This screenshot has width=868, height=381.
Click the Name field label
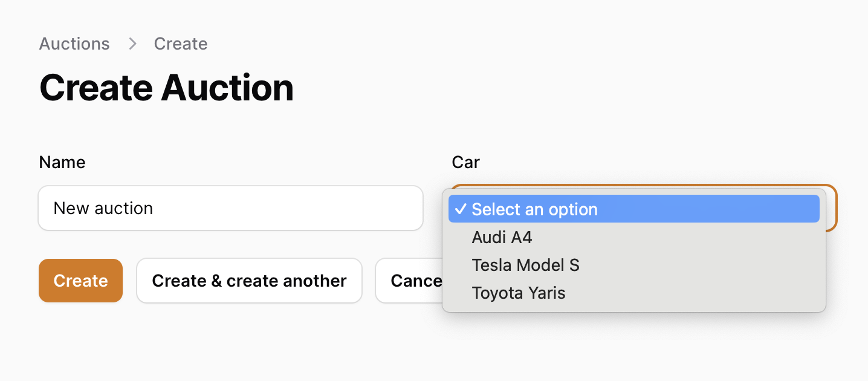[x=62, y=162]
